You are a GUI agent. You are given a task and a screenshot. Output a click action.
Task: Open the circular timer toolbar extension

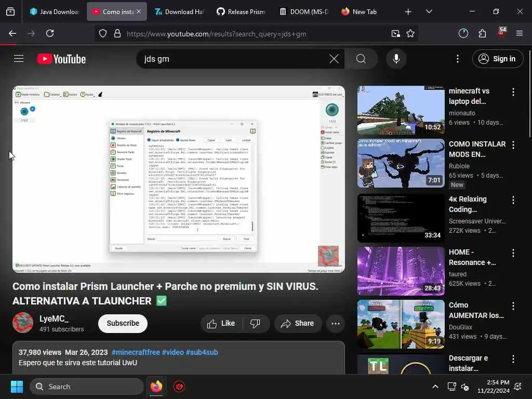(463, 33)
